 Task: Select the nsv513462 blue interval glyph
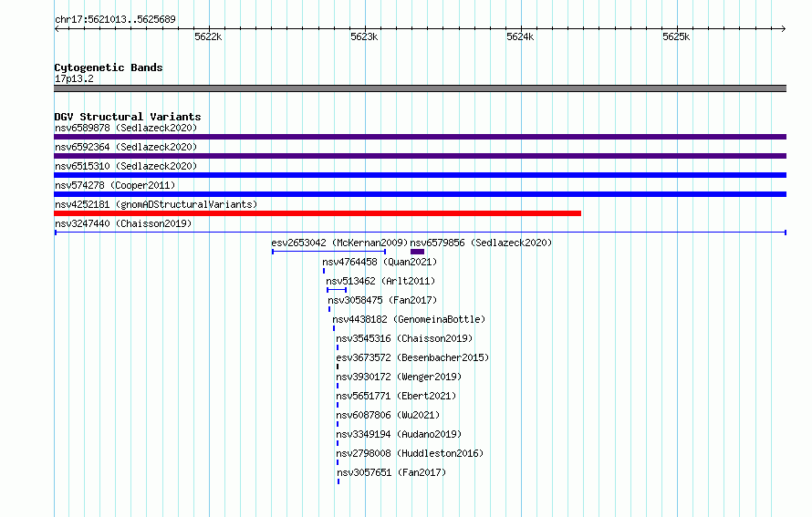click(337, 290)
